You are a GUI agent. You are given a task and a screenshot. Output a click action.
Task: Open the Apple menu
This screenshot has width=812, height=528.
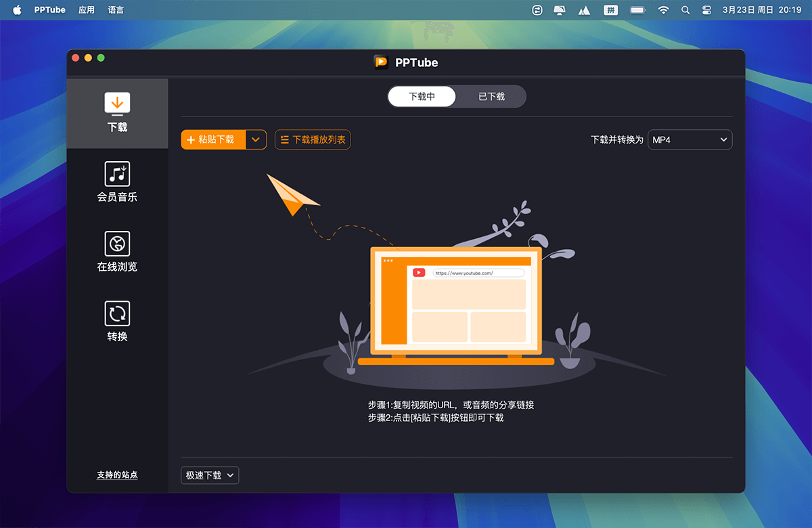pyautogui.click(x=17, y=9)
